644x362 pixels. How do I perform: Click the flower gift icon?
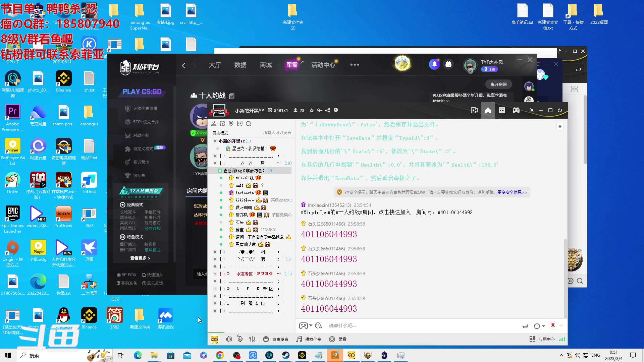(553, 325)
